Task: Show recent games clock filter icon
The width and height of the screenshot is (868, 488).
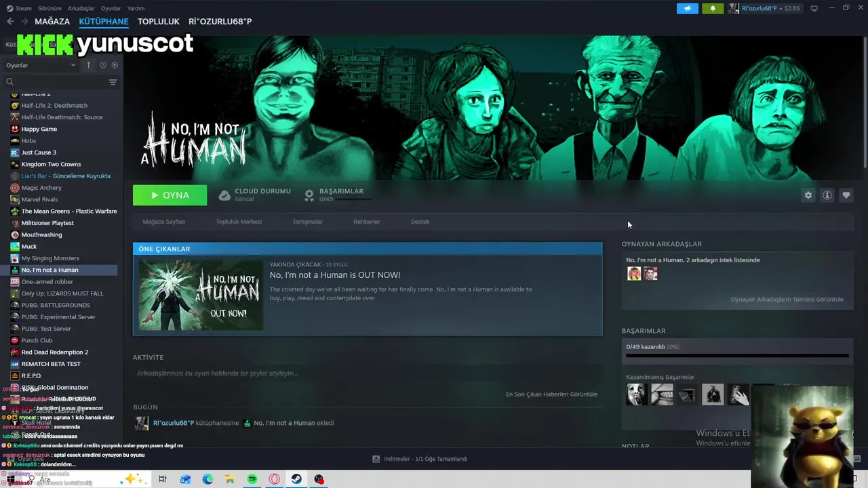Action: coord(103,65)
